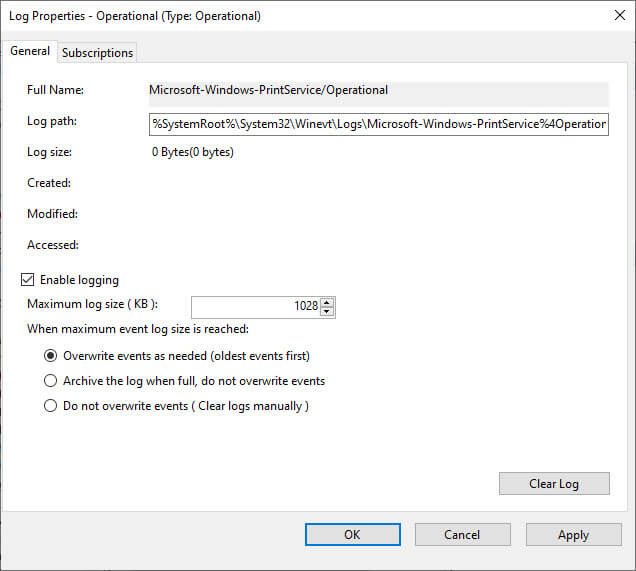
Task: Increase maximum log size with up arrow
Action: [327, 302]
